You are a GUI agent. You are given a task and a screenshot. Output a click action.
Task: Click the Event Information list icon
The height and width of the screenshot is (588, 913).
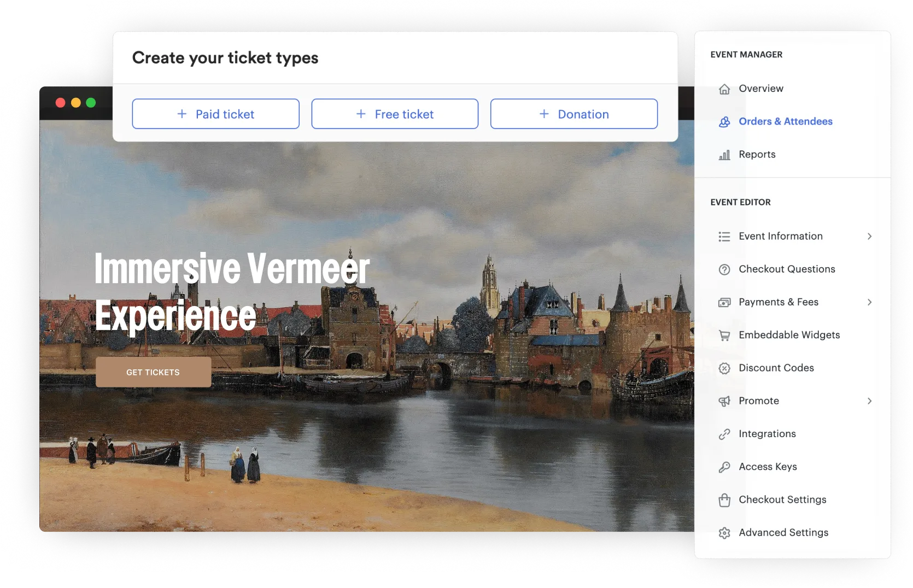click(724, 237)
